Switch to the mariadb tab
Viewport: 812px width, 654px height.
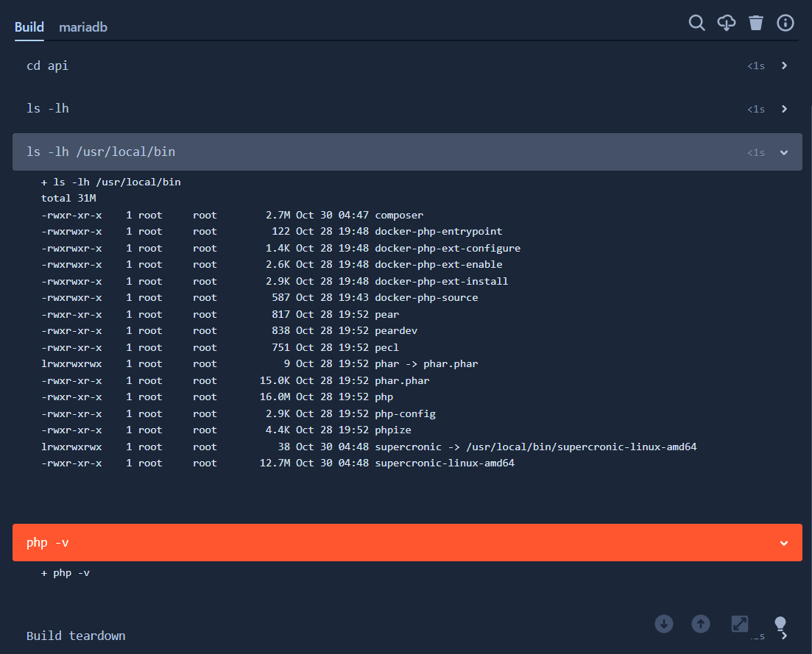(82, 26)
